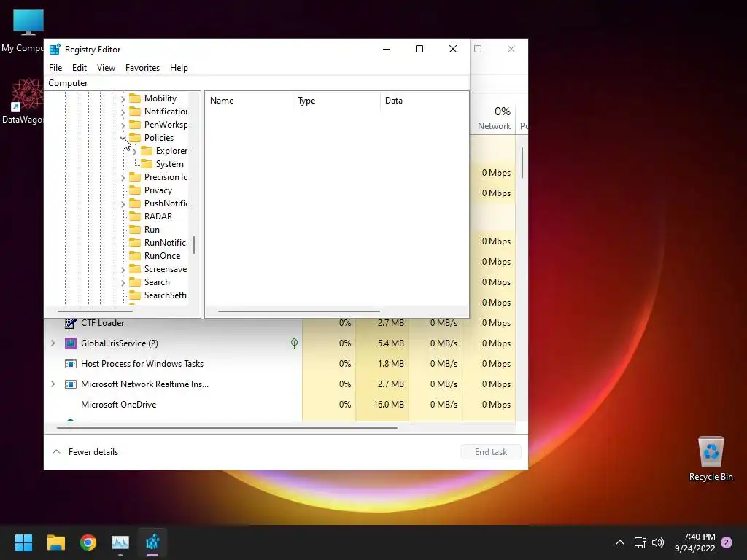Screen dimensions: 747x560
Task: Open the volume control in tray
Action: 658,542
